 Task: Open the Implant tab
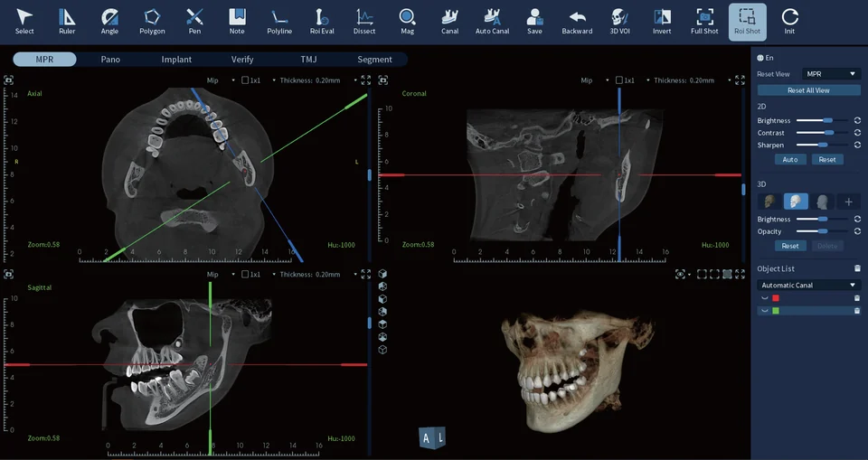[x=176, y=60]
